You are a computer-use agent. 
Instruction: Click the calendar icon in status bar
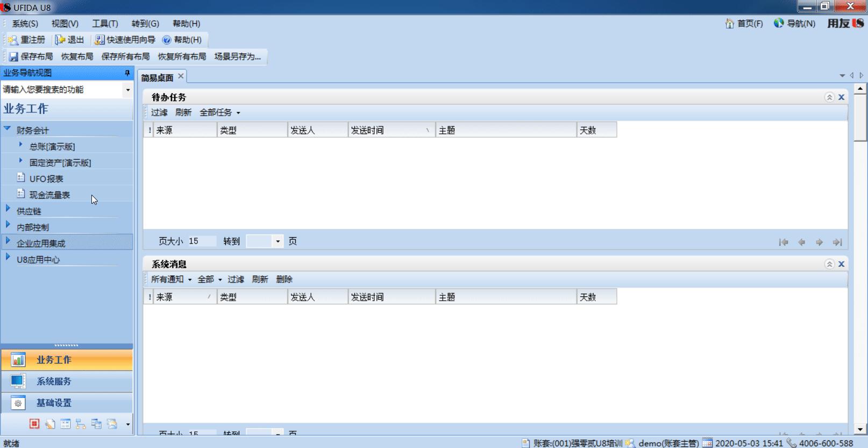tap(707, 443)
